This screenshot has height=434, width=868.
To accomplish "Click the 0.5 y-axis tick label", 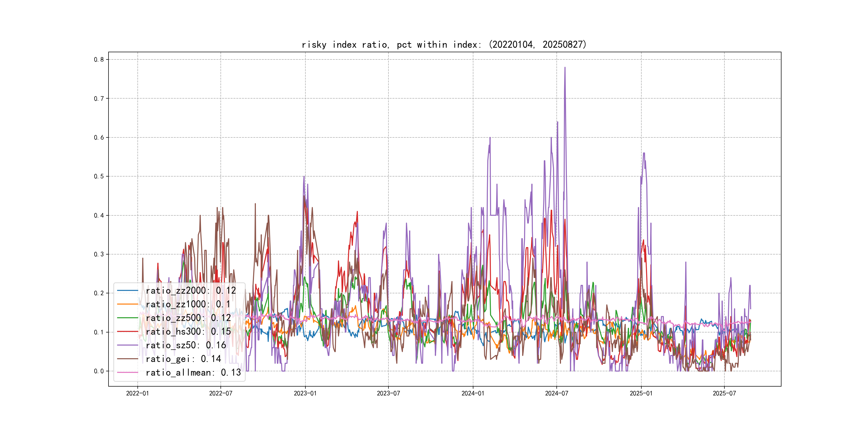I will coord(99,176).
